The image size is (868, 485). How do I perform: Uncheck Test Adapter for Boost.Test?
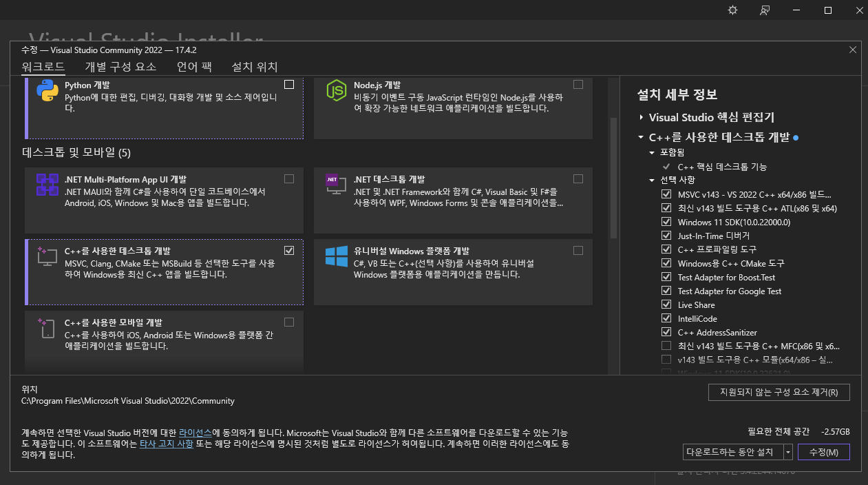(x=666, y=277)
